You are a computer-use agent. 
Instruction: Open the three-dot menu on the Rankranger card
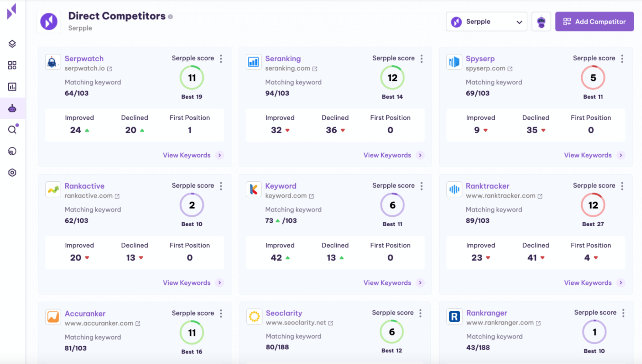623,313
